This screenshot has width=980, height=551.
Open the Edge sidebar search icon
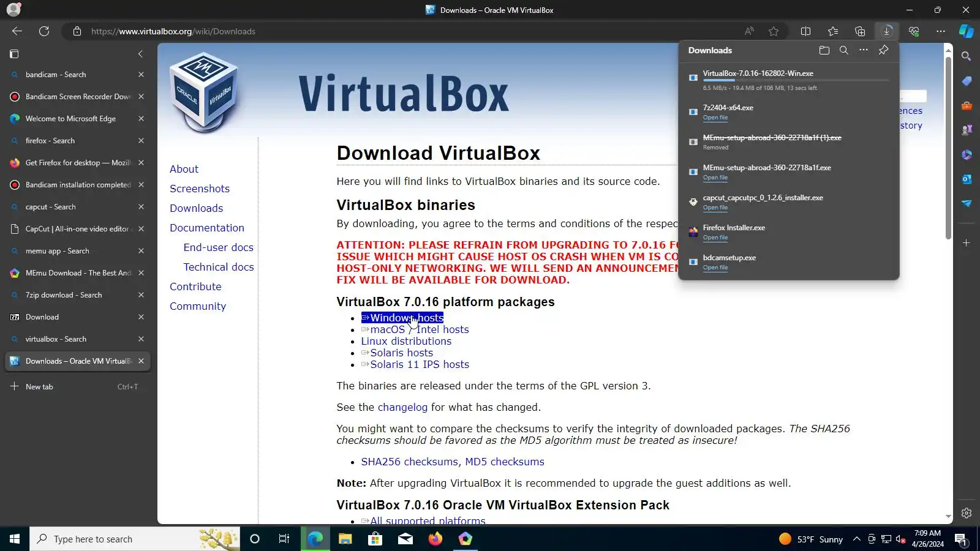tap(967, 56)
